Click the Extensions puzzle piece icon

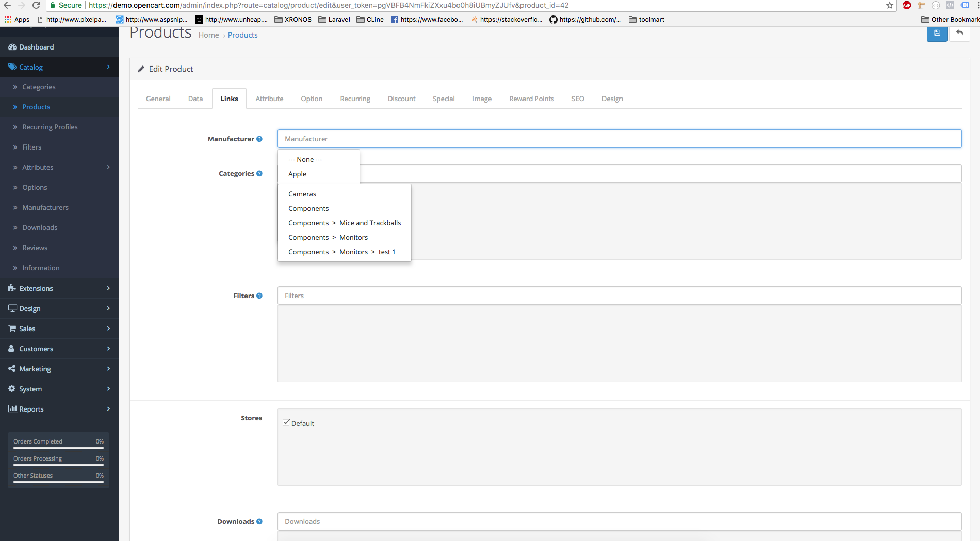[x=12, y=288]
